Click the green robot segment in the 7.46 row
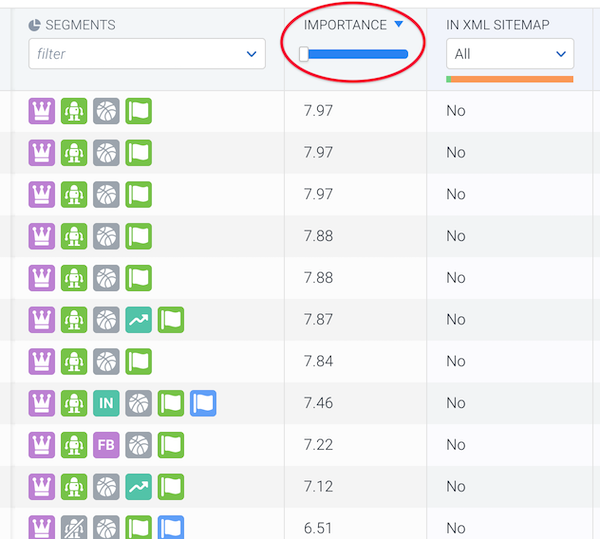Viewport: 600px width, 539px height. pos(74,403)
